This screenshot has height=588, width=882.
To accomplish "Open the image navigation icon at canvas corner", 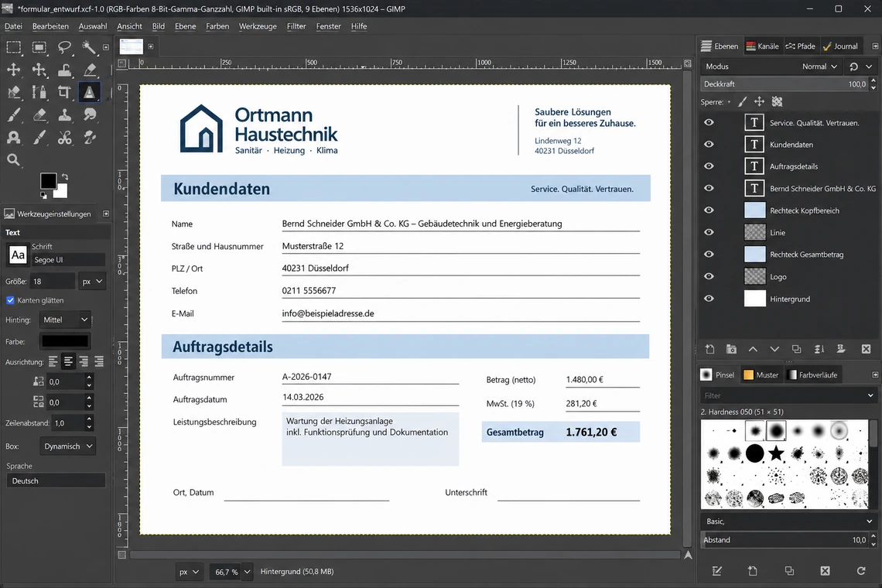I will 688,556.
